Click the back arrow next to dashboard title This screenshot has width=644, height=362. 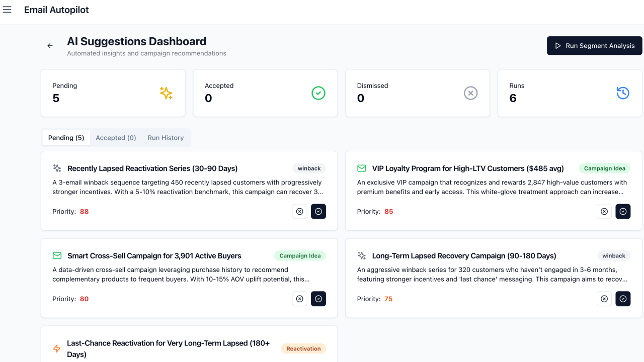tap(50, 45)
